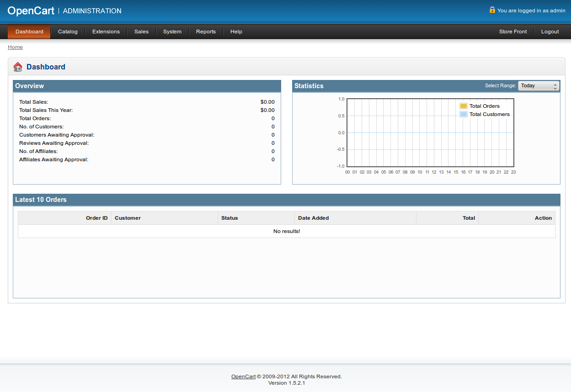
Task: Open the Sales menu
Action: (x=141, y=32)
